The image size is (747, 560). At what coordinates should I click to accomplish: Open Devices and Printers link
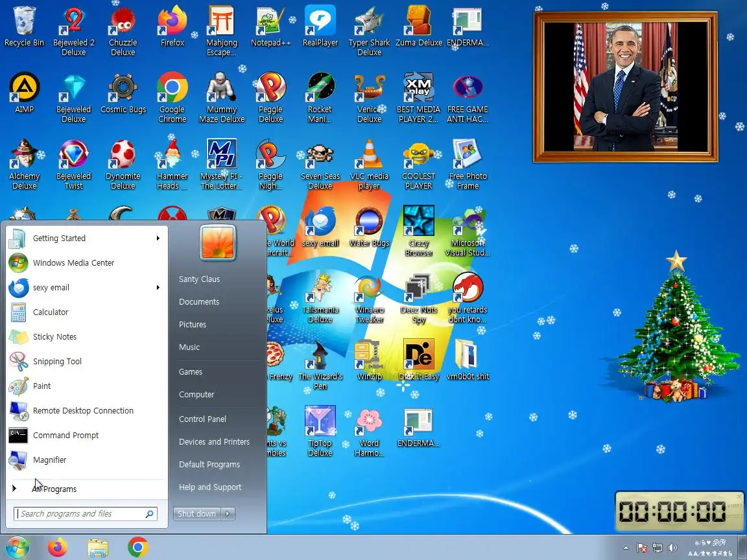tap(215, 442)
